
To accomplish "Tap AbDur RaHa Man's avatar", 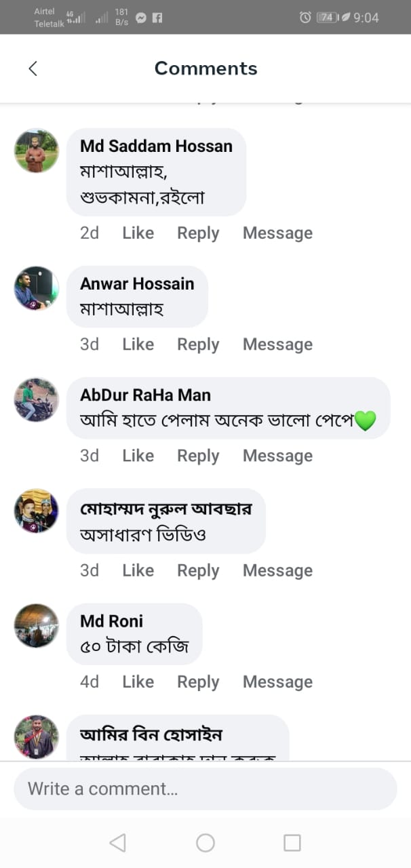I will click(37, 399).
